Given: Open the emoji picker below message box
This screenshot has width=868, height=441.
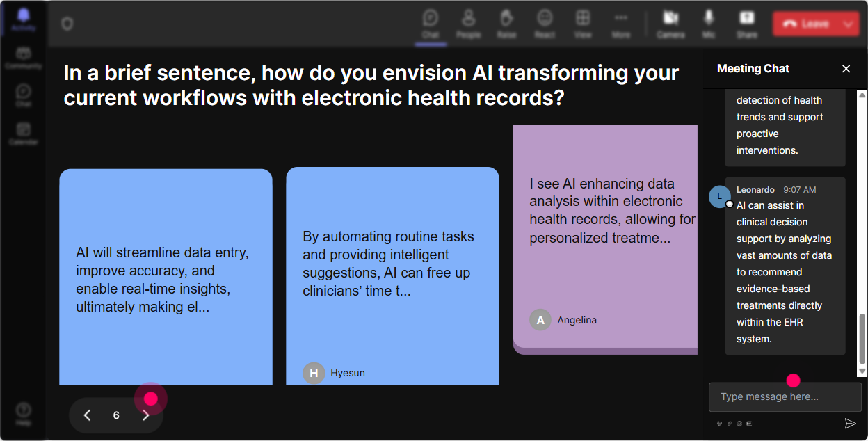Looking at the screenshot, I should point(739,424).
